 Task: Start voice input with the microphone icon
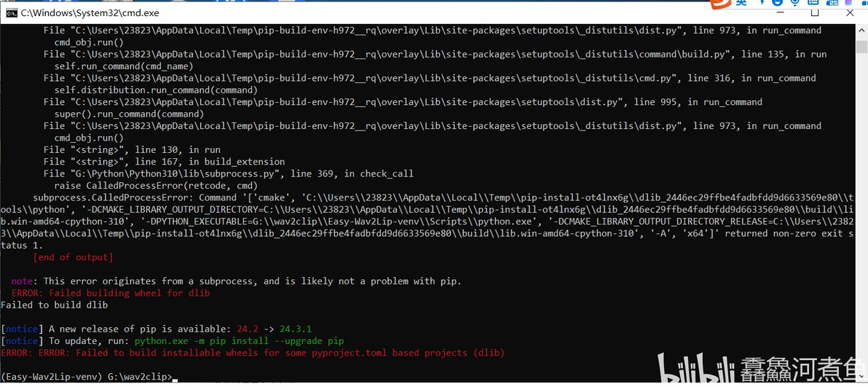(796, 4)
